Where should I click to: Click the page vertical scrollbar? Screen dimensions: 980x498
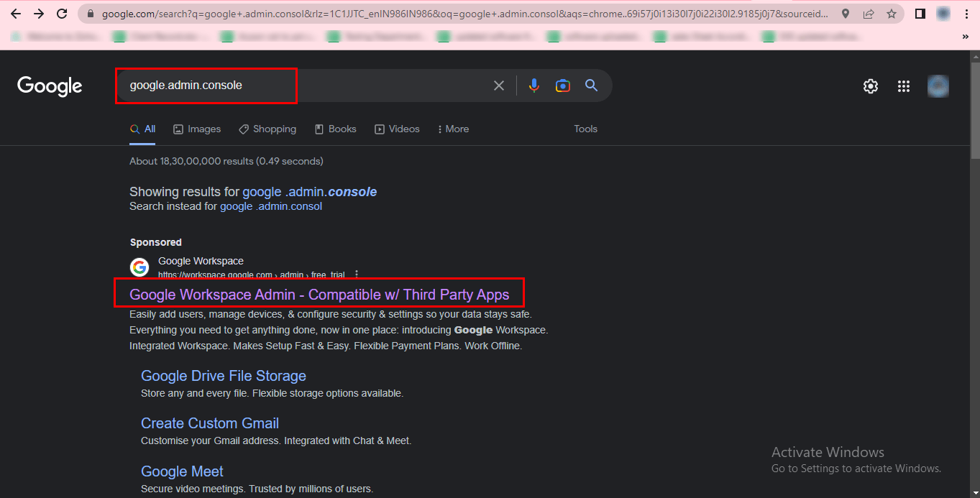[974, 108]
